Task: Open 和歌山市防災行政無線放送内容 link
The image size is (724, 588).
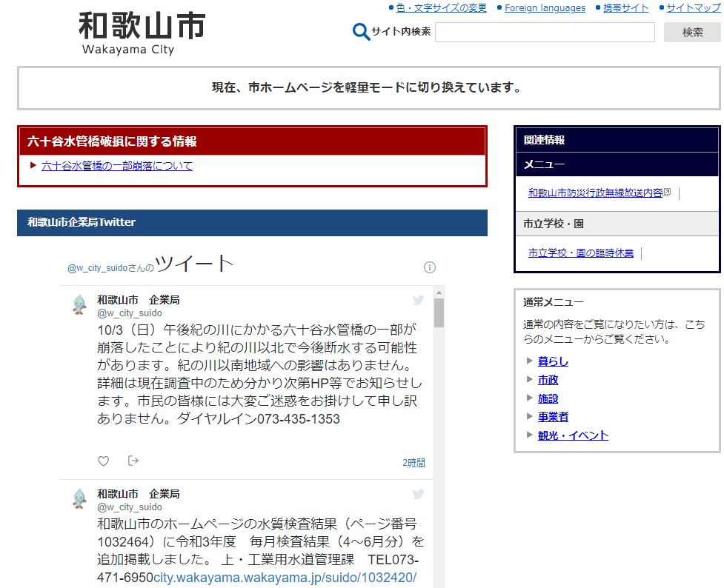Action: [x=596, y=193]
